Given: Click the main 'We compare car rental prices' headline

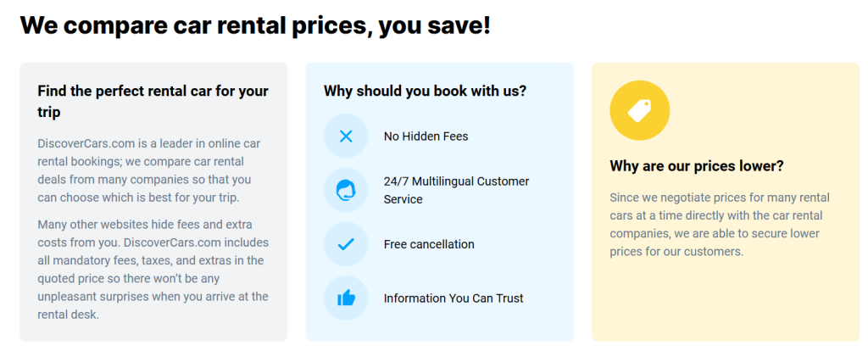Looking at the screenshot, I should pyautogui.click(x=254, y=25).
